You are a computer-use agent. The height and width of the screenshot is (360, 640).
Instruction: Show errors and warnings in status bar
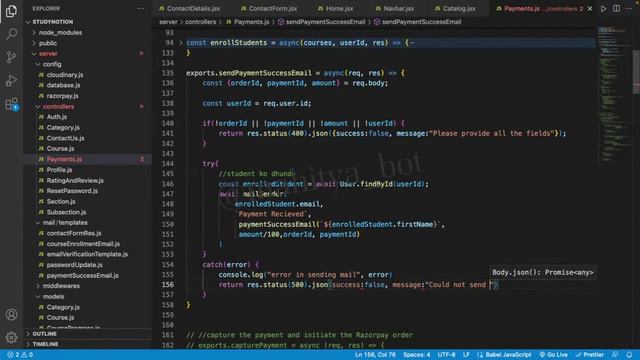20,355
